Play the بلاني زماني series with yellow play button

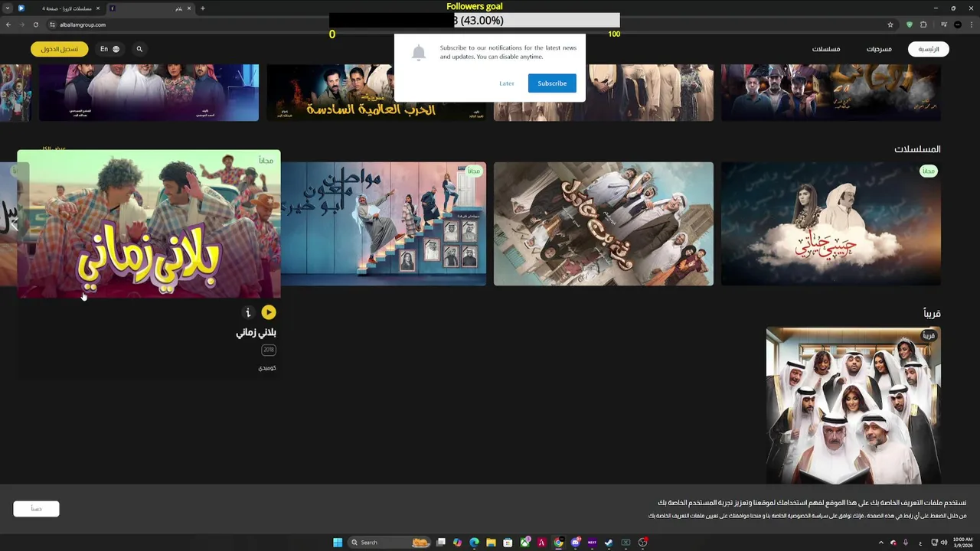click(x=269, y=312)
